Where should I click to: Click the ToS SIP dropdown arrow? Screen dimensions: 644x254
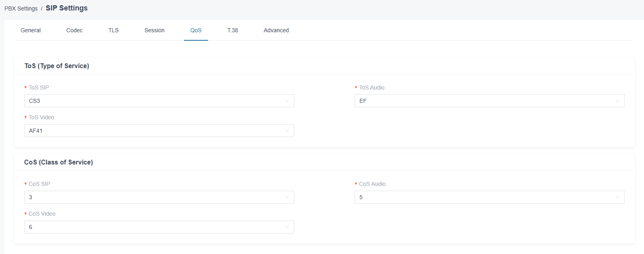(287, 101)
